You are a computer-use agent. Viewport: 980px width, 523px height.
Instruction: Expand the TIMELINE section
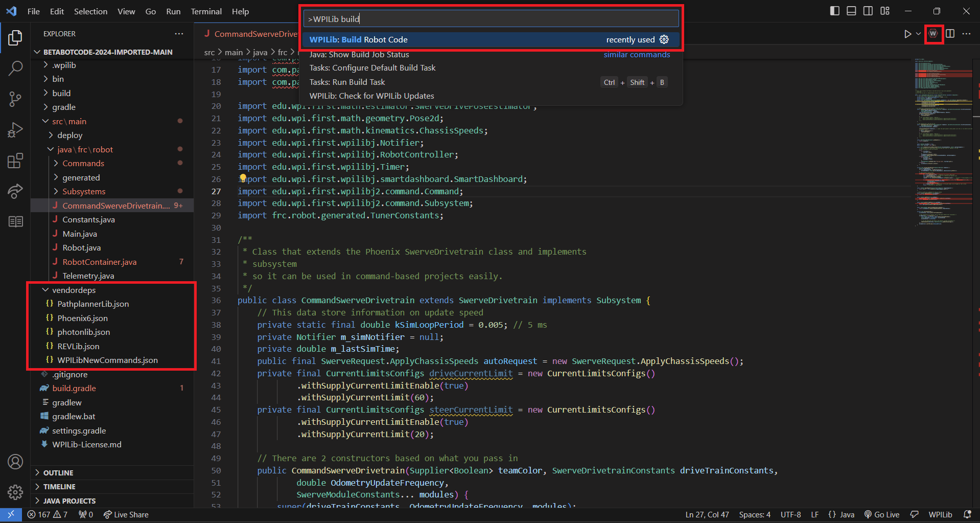(59, 487)
